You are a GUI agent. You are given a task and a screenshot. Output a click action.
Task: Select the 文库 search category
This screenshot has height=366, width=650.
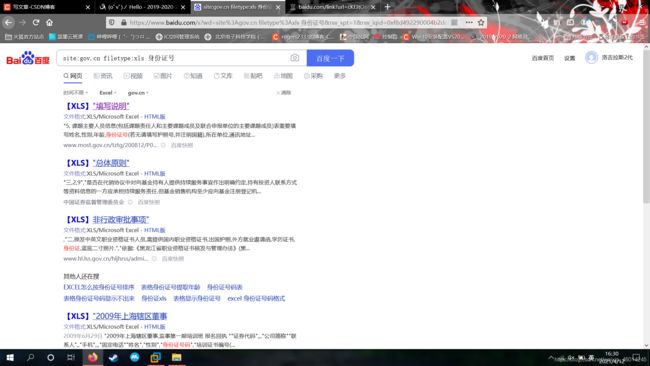click(x=223, y=76)
